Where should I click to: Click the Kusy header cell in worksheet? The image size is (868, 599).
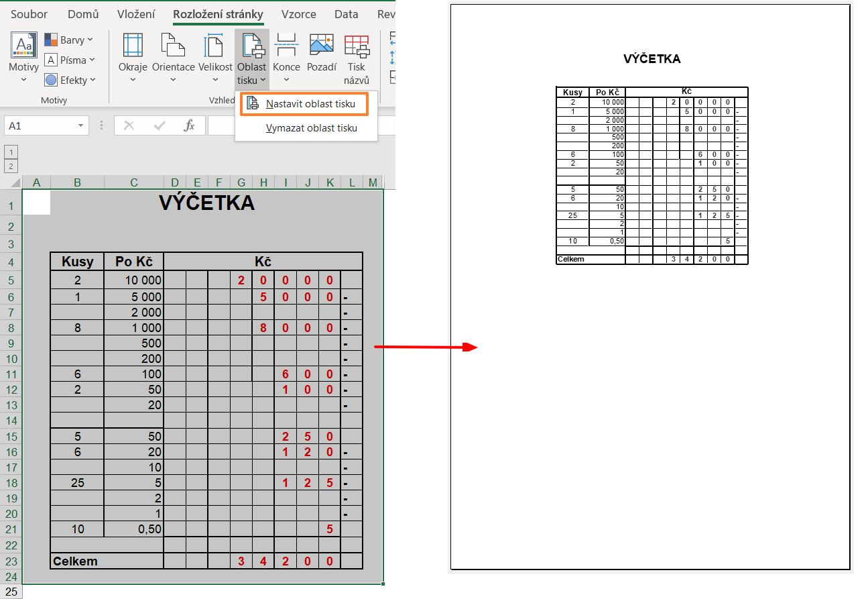pos(77,262)
